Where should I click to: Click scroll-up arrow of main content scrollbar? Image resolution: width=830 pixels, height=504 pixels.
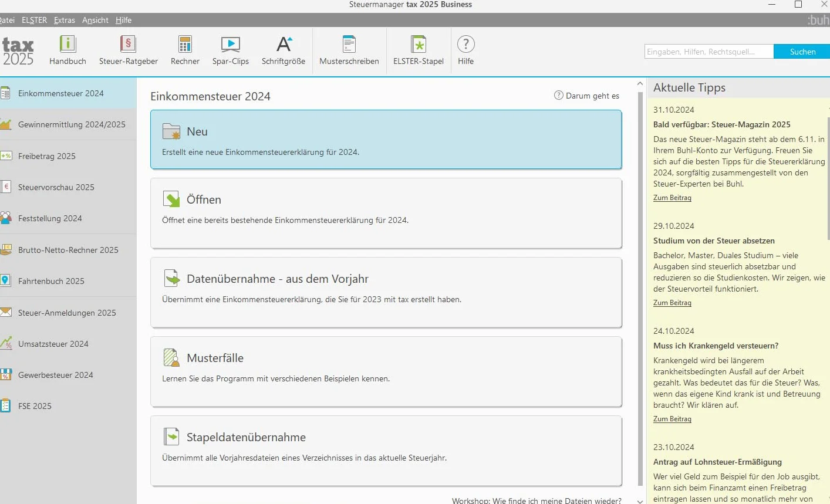640,83
